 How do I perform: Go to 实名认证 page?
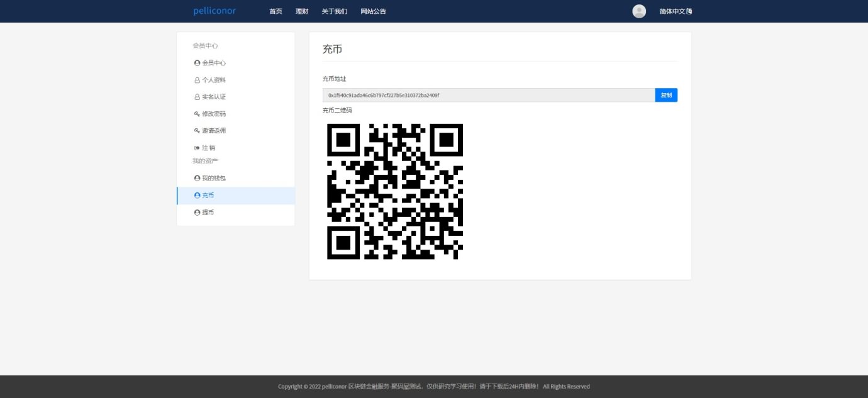coord(214,97)
